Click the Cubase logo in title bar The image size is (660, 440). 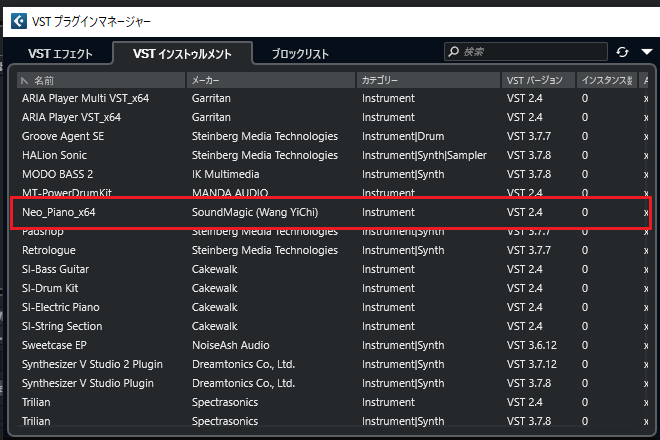tap(19, 21)
